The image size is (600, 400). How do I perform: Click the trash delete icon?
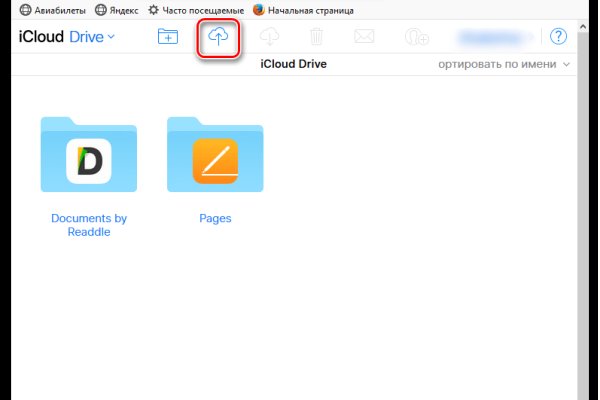point(316,37)
